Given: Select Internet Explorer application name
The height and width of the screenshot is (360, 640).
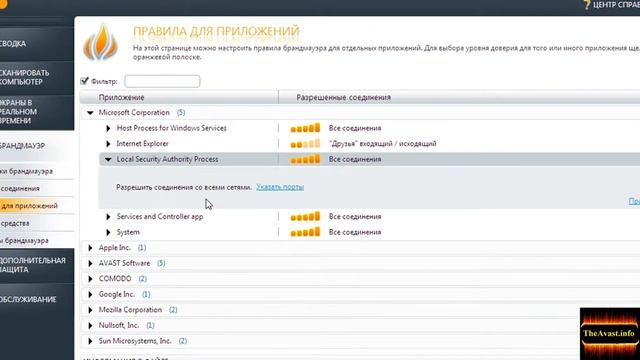Looking at the screenshot, I should (142, 144).
